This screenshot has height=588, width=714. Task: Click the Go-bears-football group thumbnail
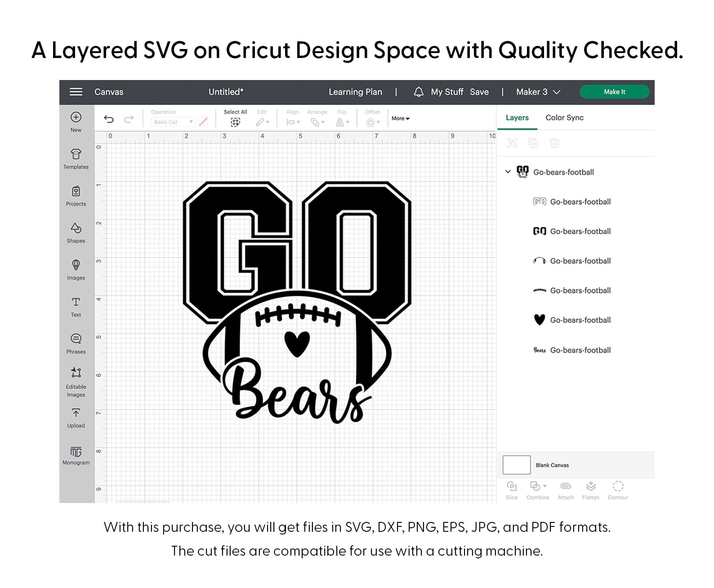[x=522, y=172]
